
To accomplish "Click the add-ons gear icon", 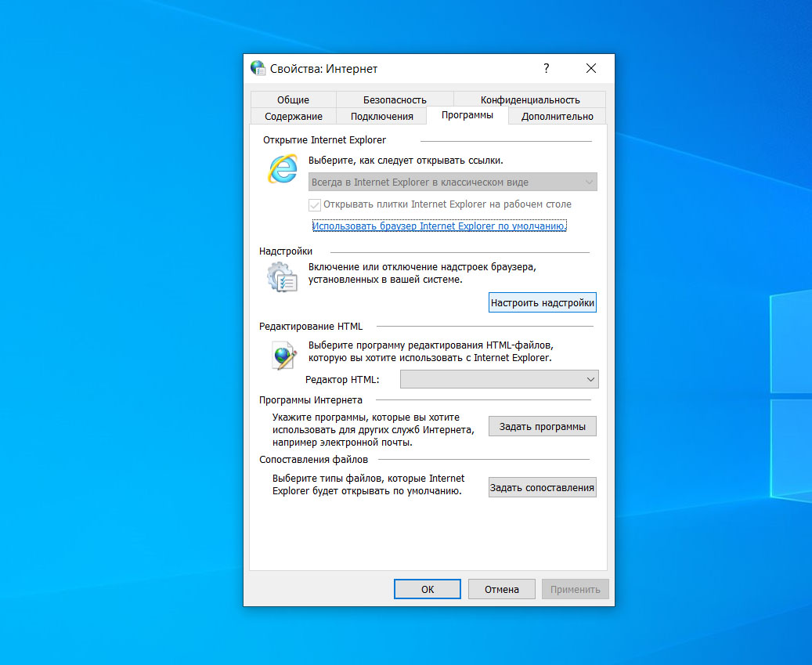I will point(282,278).
